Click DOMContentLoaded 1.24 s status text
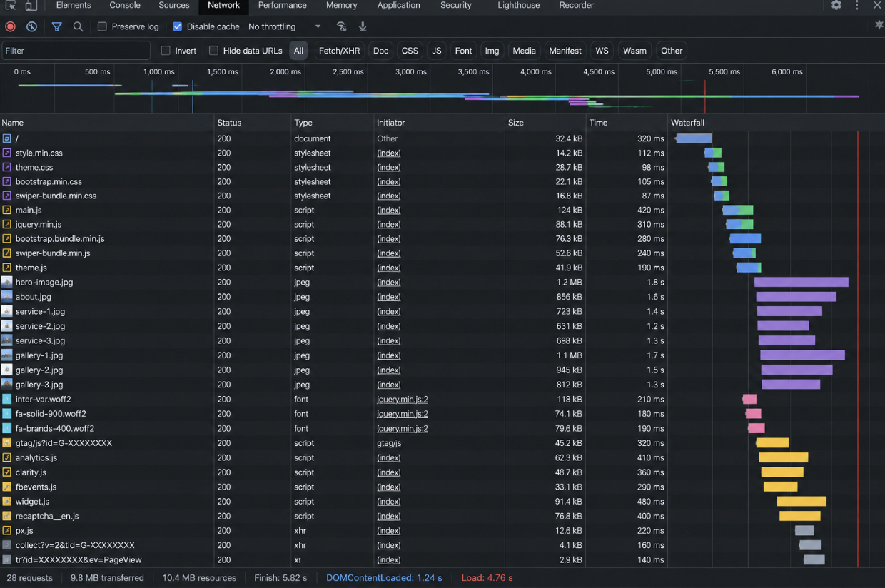Viewport: 885px width, 588px height. (x=384, y=578)
